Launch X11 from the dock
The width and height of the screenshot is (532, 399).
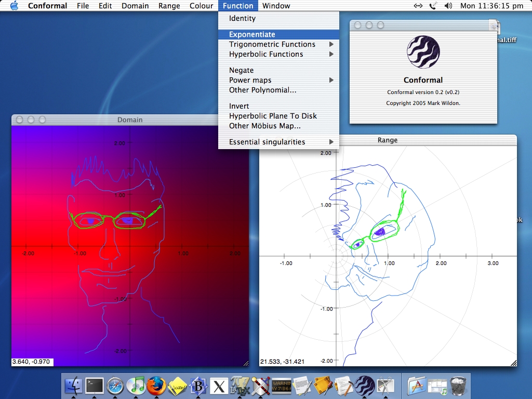pyautogui.click(x=219, y=386)
